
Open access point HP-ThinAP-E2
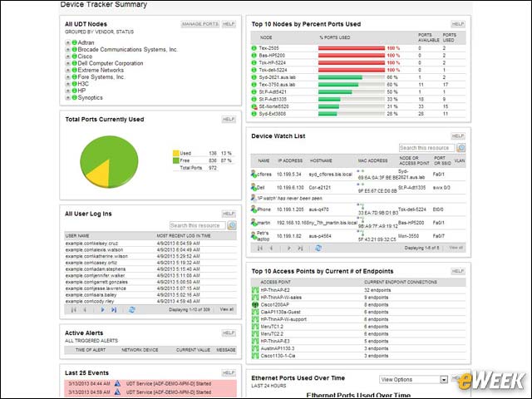pos(275,290)
